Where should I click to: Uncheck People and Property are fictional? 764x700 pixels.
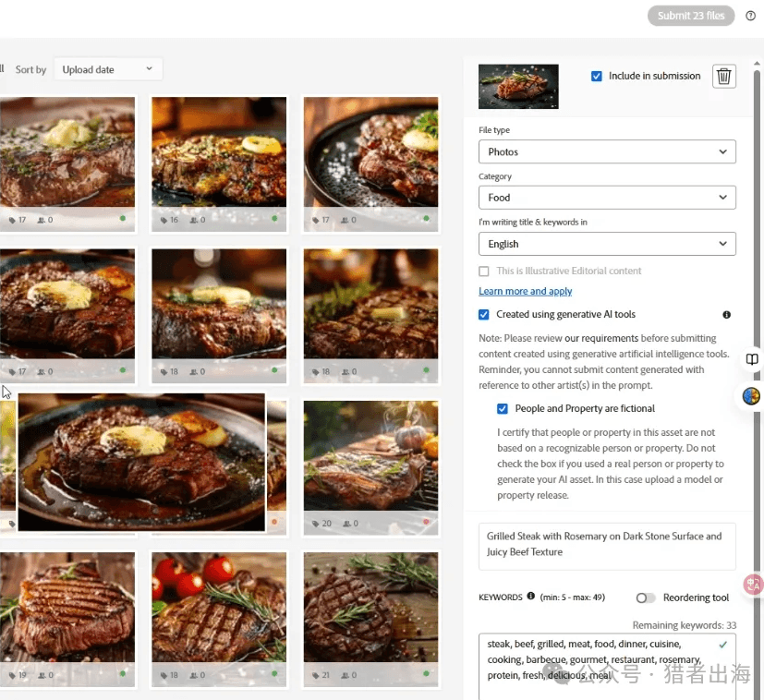coord(503,409)
